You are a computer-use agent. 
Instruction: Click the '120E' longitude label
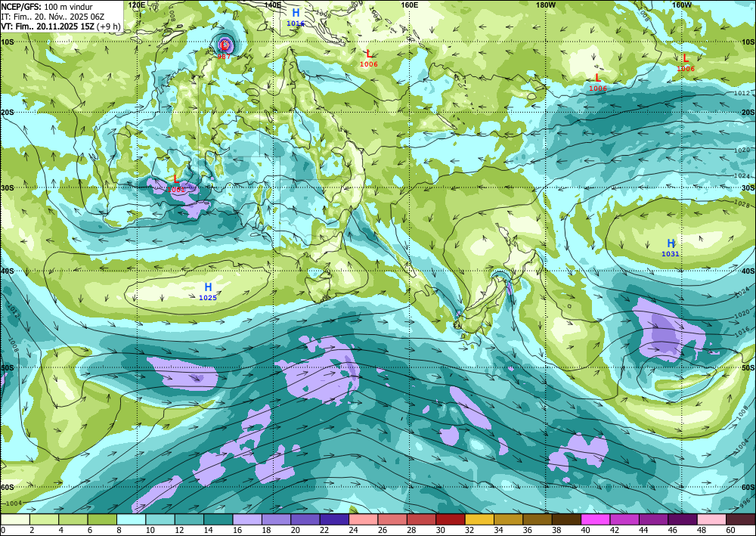click(137, 5)
